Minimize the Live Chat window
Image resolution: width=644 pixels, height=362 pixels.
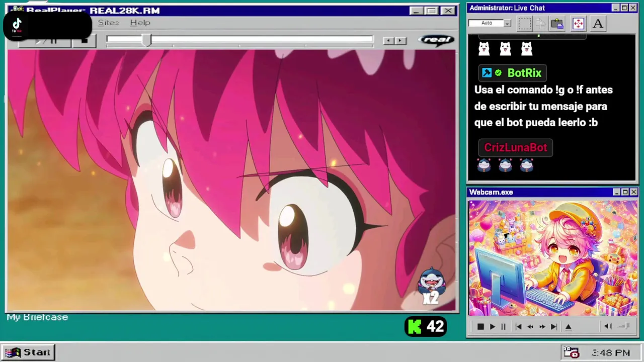click(616, 8)
